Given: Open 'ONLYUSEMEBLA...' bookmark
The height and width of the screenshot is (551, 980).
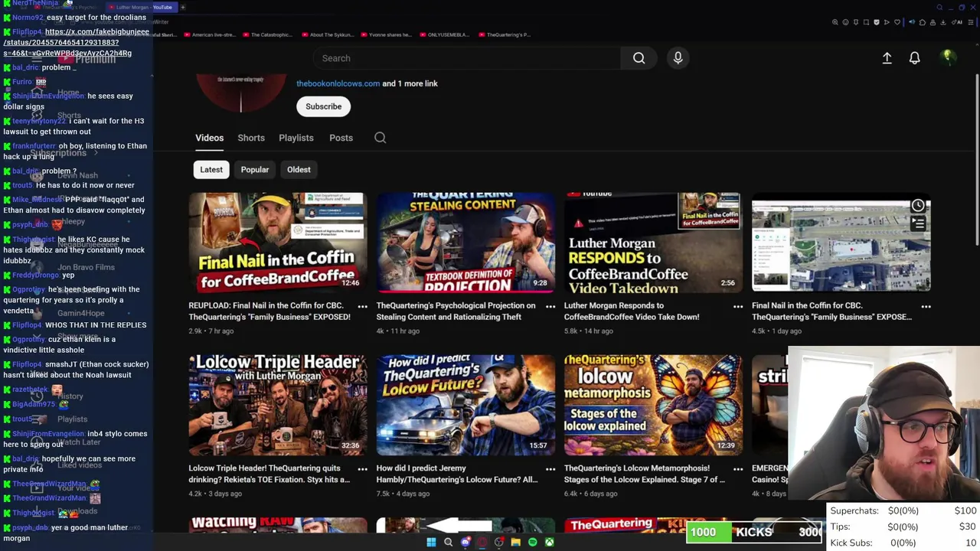Looking at the screenshot, I should tap(444, 34).
